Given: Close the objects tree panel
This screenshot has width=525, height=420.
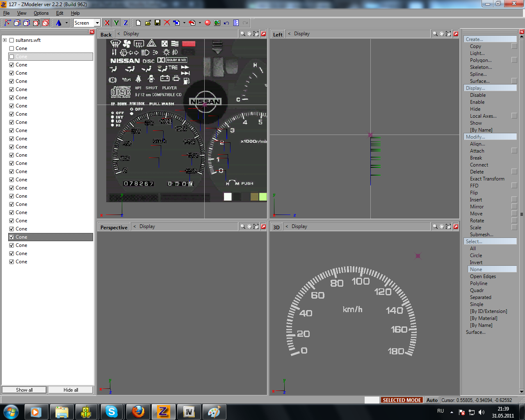Looking at the screenshot, I should click(92, 32).
